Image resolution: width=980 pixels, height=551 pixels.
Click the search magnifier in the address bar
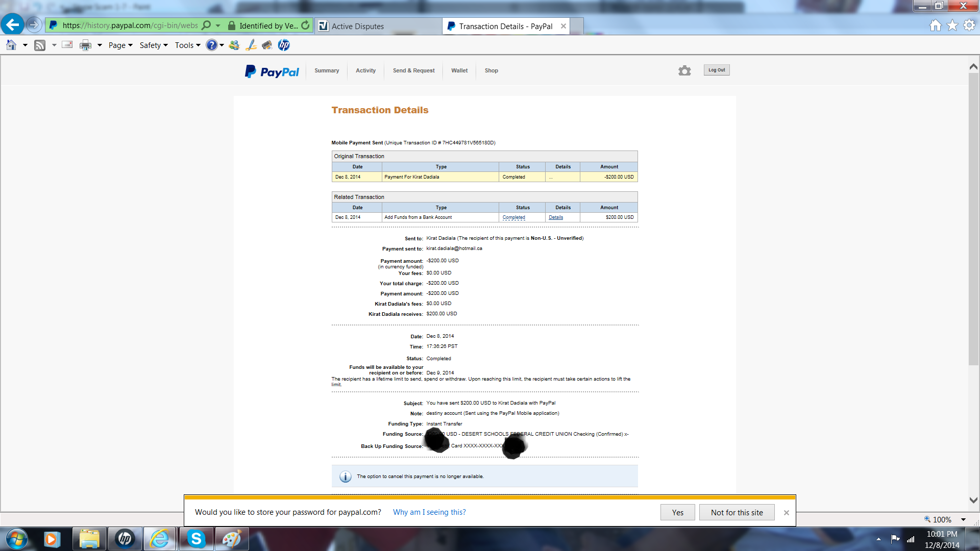tap(206, 25)
